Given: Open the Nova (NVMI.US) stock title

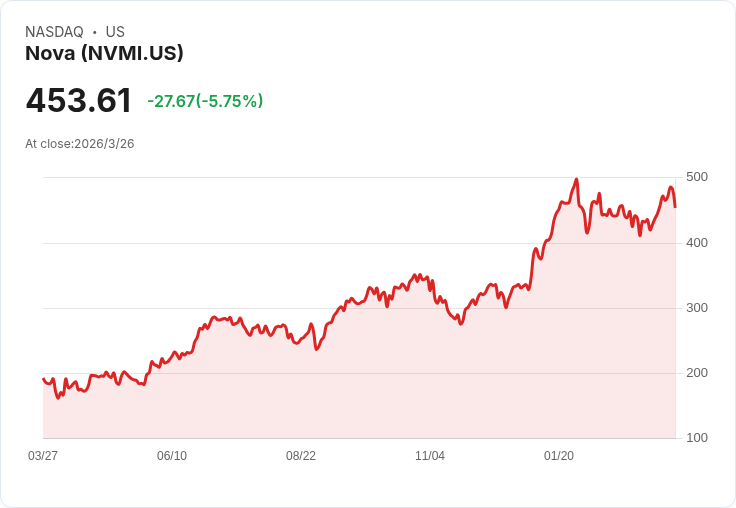Looking at the screenshot, I should click(104, 53).
